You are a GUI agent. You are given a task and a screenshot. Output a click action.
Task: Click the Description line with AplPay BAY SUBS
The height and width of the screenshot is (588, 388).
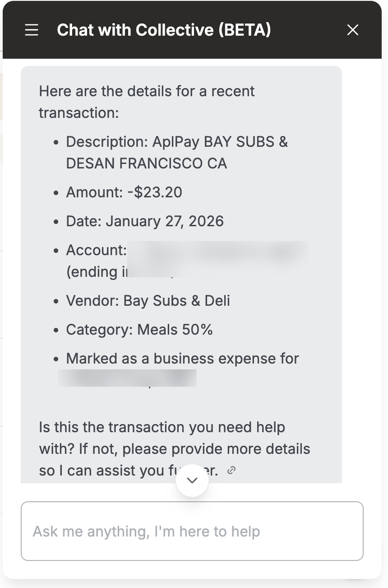[177, 142]
